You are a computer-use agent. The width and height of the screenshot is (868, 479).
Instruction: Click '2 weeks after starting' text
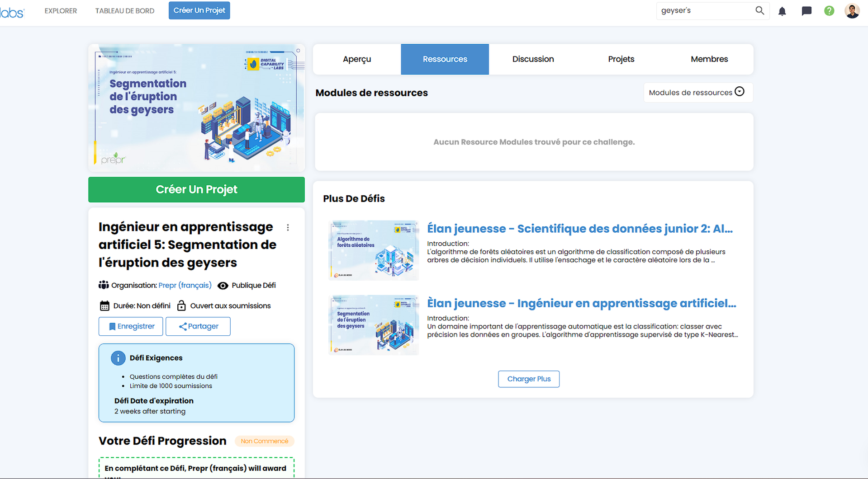pyautogui.click(x=150, y=411)
